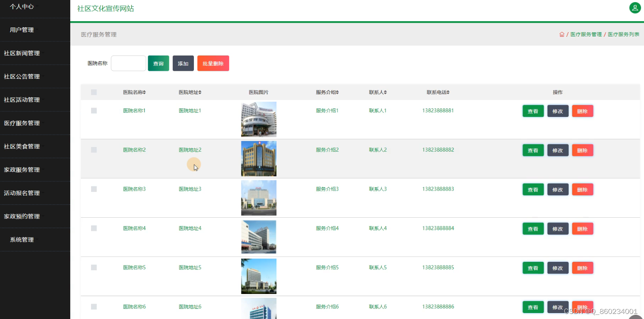Expand 活动报名管理 sidebar menu
This screenshot has width=644, height=319.
(x=35, y=193)
